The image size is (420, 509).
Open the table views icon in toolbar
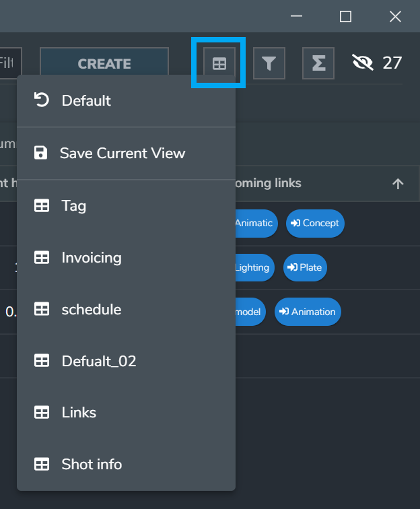[219, 63]
